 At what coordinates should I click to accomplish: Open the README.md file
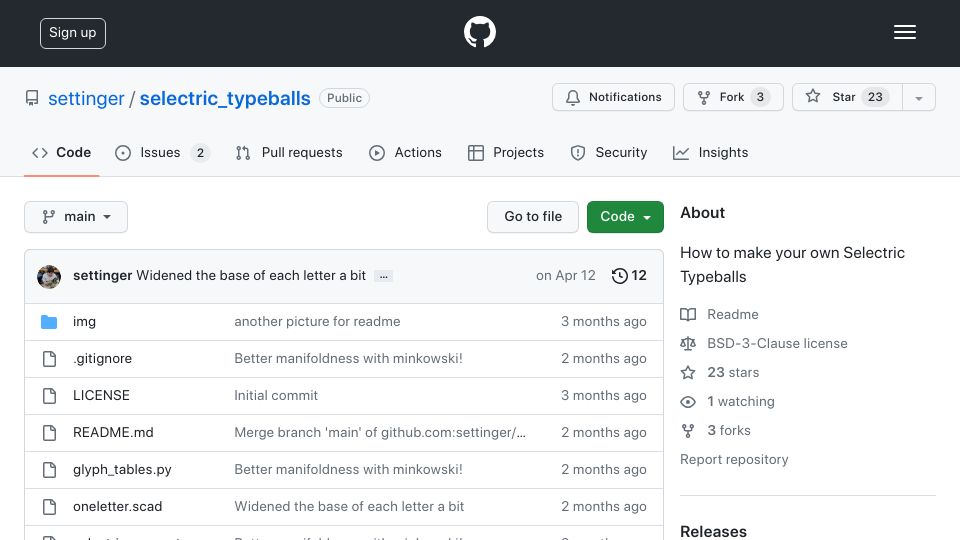pyautogui.click(x=113, y=433)
